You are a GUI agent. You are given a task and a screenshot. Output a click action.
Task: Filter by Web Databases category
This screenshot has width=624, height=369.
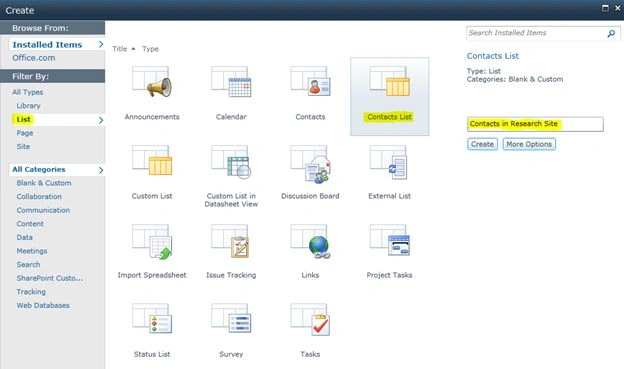43,305
